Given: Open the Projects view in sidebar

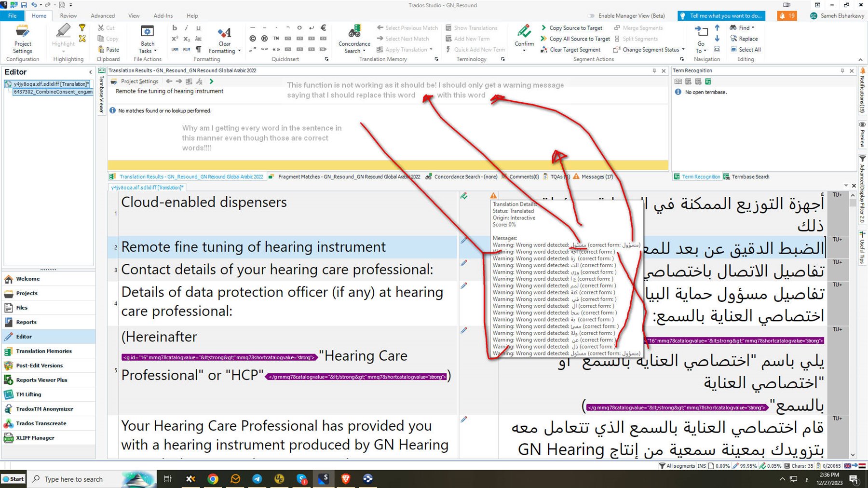Looking at the screenshot, I should tap(48, 293).
